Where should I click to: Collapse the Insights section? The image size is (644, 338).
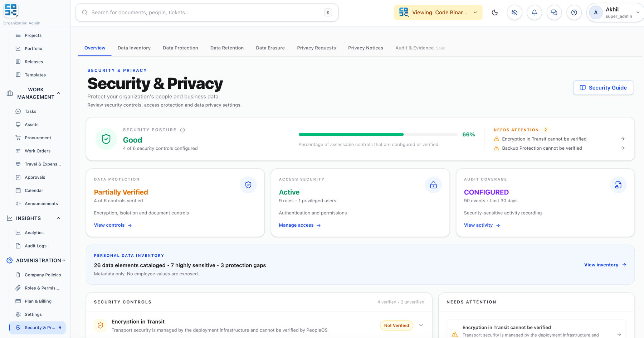[58, 218]
